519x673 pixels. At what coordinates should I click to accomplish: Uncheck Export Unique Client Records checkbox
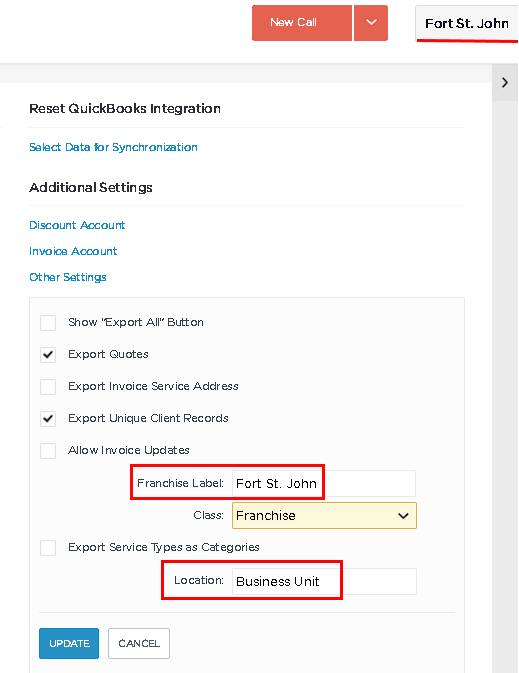48,419
